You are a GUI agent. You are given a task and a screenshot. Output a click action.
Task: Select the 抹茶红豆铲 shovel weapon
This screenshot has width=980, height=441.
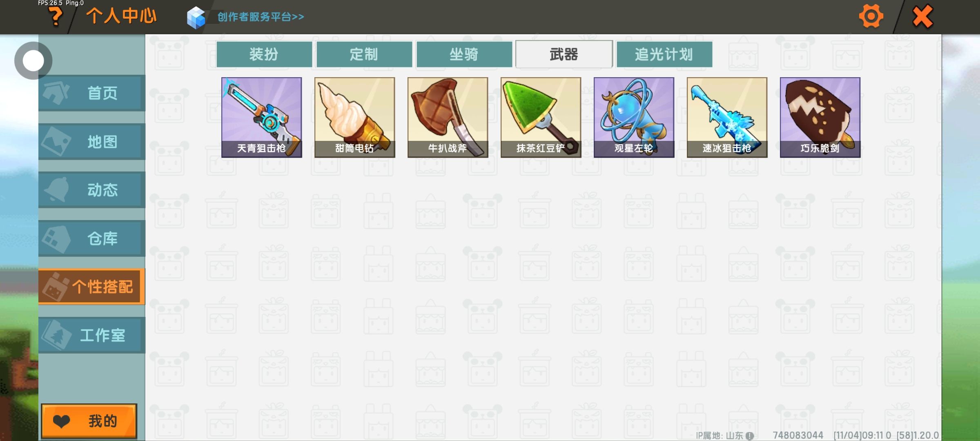coord(541,118)
